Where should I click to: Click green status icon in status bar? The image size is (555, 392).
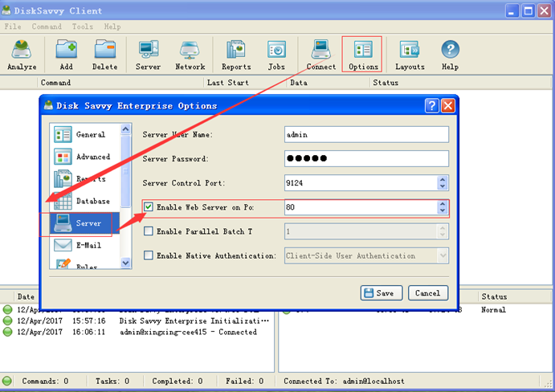(7, 381)
